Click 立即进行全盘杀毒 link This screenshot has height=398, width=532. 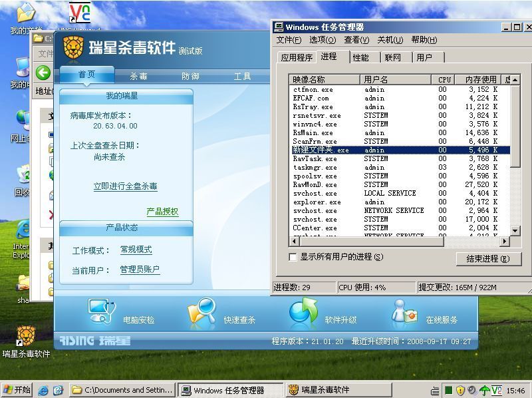pos(126,186)
